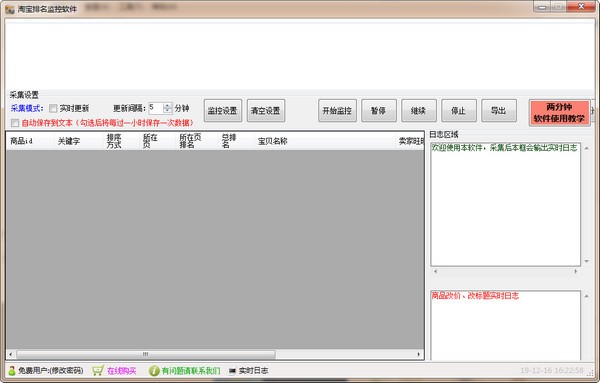The width and height of the screenshot is (600, 383).
Task: Click upper log box scroll-left arrow
Action: pyautogui.click(x=435, y=271)
